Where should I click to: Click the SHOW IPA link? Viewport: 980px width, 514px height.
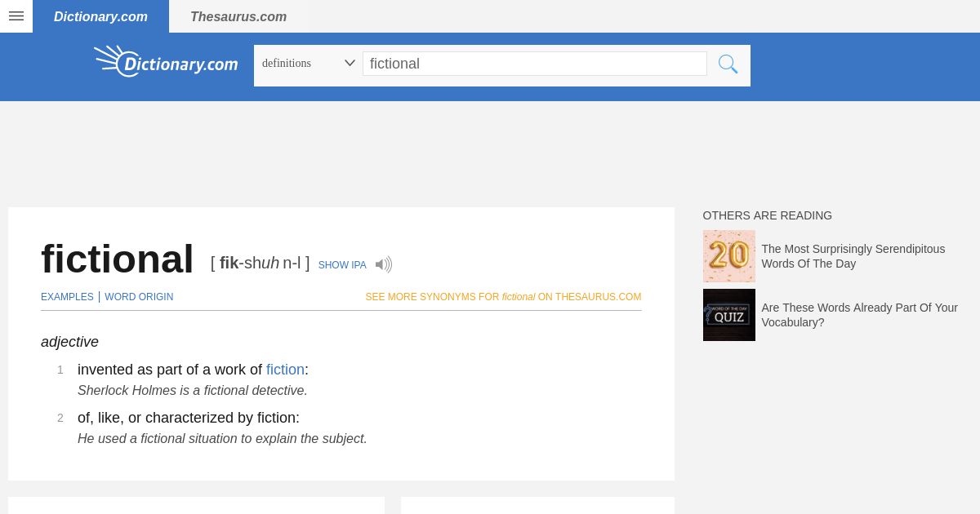pyautogui.click(x=342, y=265)
